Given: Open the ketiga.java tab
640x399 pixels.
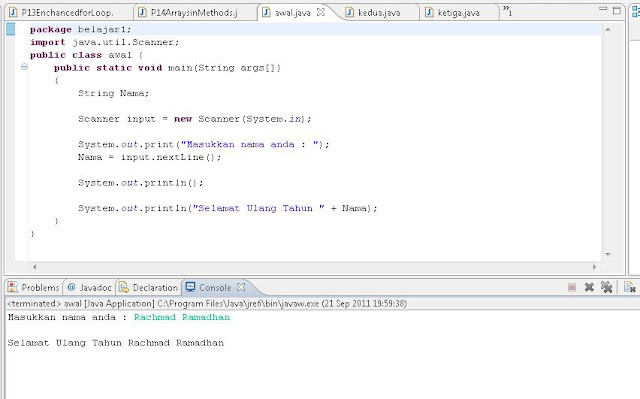Looking at the screenshot, I should (x=458, y=13).
